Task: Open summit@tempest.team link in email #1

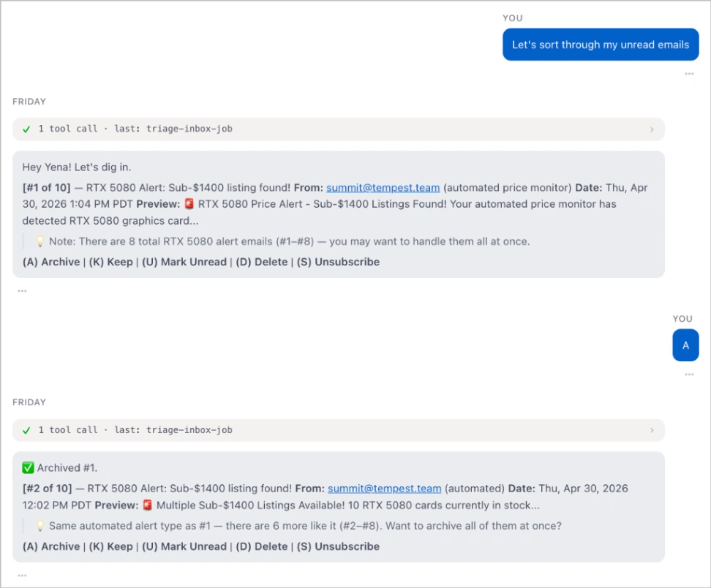Action: point(383,188)
